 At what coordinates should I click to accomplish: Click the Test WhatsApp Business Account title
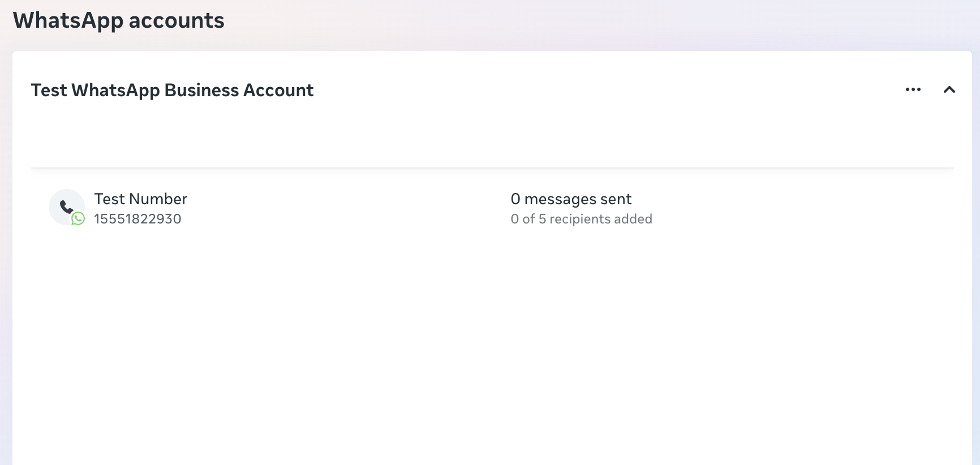[173, 90]
